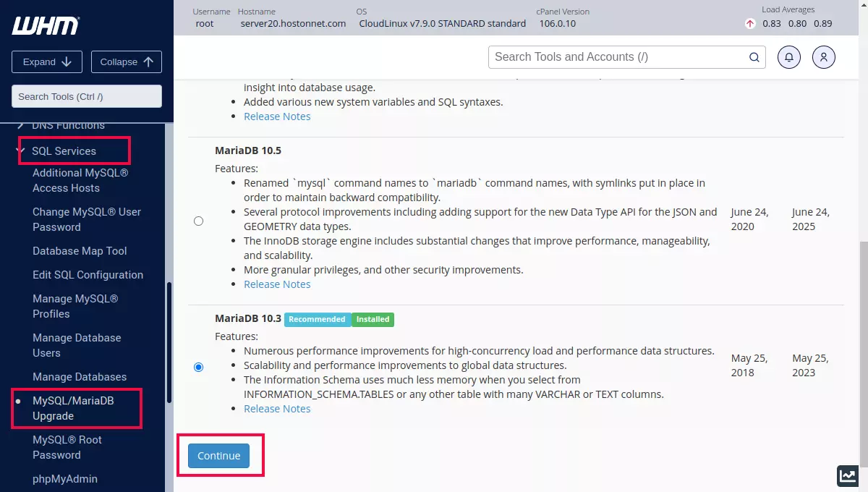Open the user account icon
The image size is (868, 492).
823,57
